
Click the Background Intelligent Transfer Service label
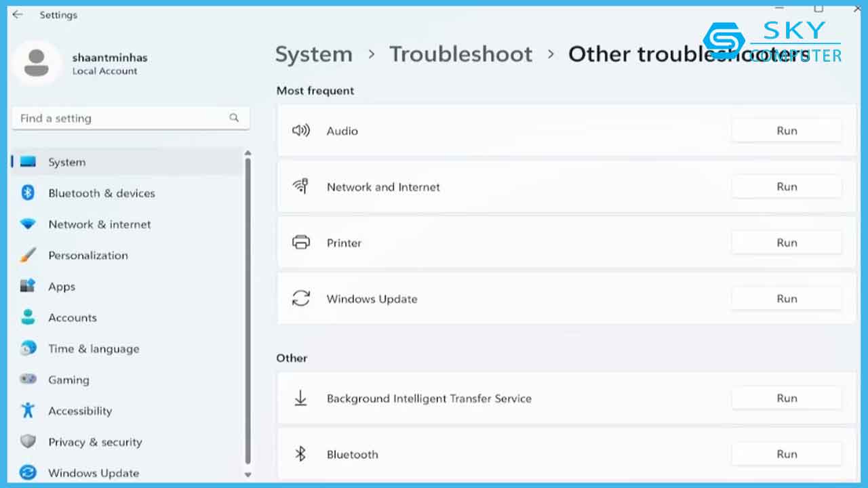(429, 399)
